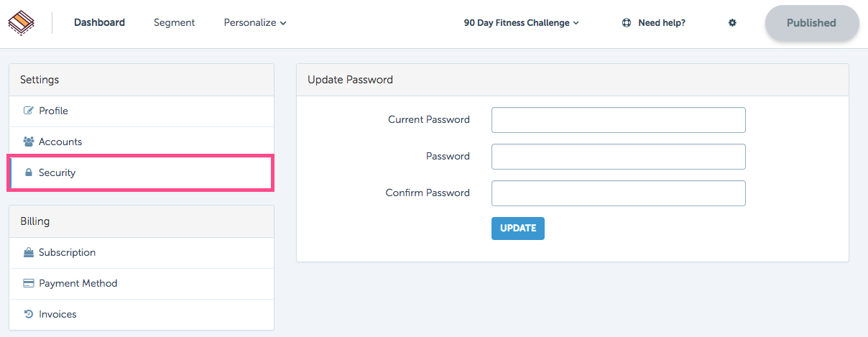Screen dimensions: 868x337
Task: Focus the Current Password field
Action: [619, 120]
